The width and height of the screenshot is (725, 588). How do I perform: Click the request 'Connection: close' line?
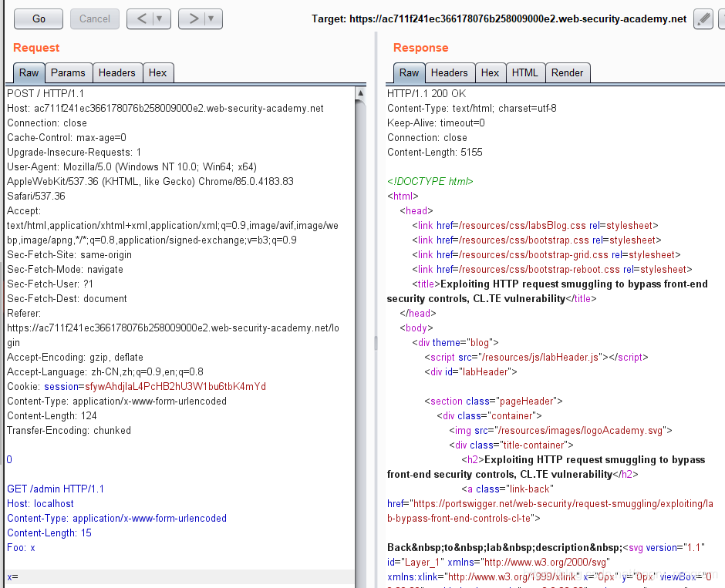click(x=47, y=123)
